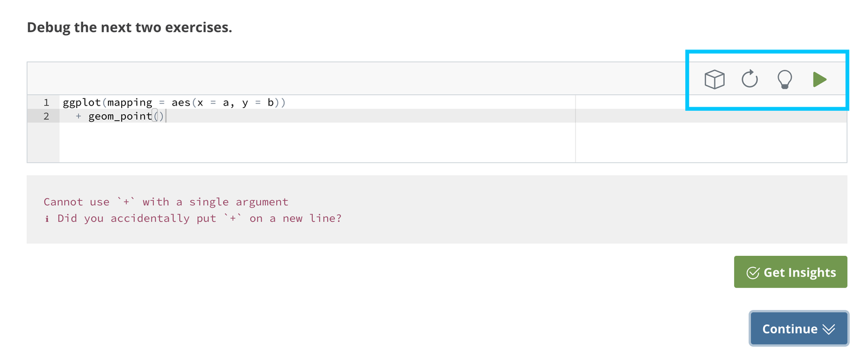
Task: Place cursor on geom_point in line 2
Action: tap(120, 116)
